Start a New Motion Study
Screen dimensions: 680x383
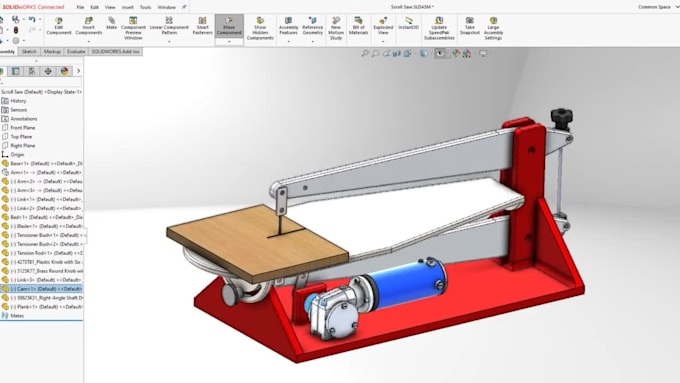click(x=336, y=28)
